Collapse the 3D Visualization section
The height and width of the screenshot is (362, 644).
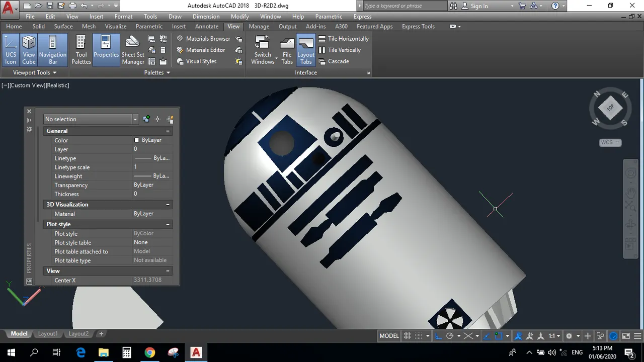point(168,205)
